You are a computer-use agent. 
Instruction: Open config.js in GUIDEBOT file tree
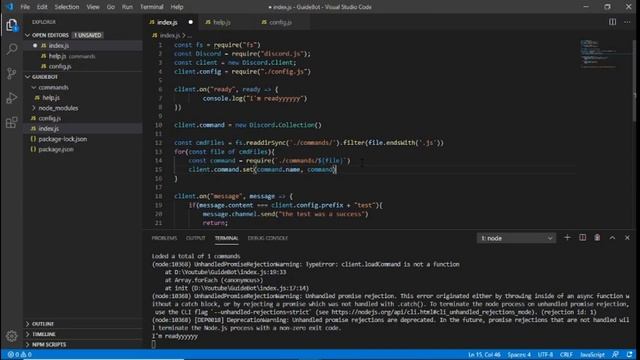pyautogui.click(x=83, y=118)
